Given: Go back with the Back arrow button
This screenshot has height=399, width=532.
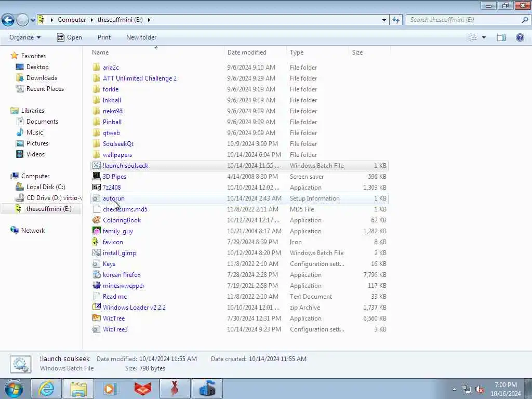Looking at the screenshot, I should tap(8, 20).
